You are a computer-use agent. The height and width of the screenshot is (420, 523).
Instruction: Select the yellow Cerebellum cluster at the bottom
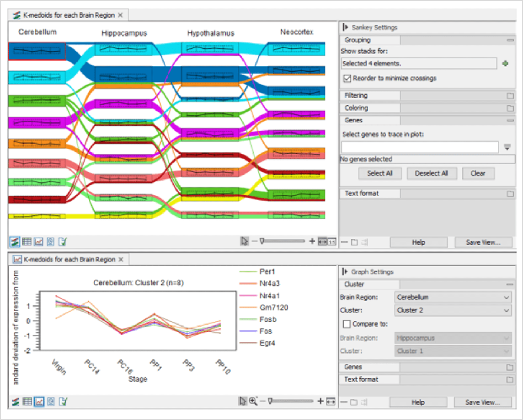[37, 216]
